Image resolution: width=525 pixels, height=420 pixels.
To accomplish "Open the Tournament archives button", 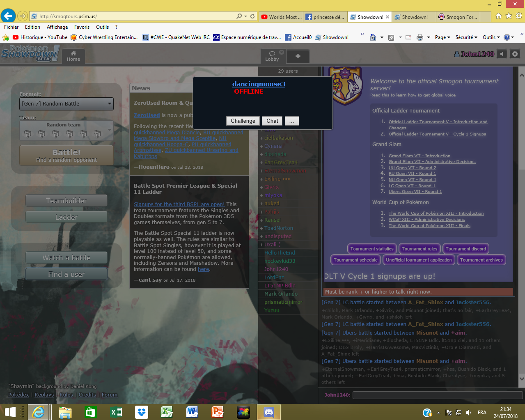I will (x=481, y=260).
